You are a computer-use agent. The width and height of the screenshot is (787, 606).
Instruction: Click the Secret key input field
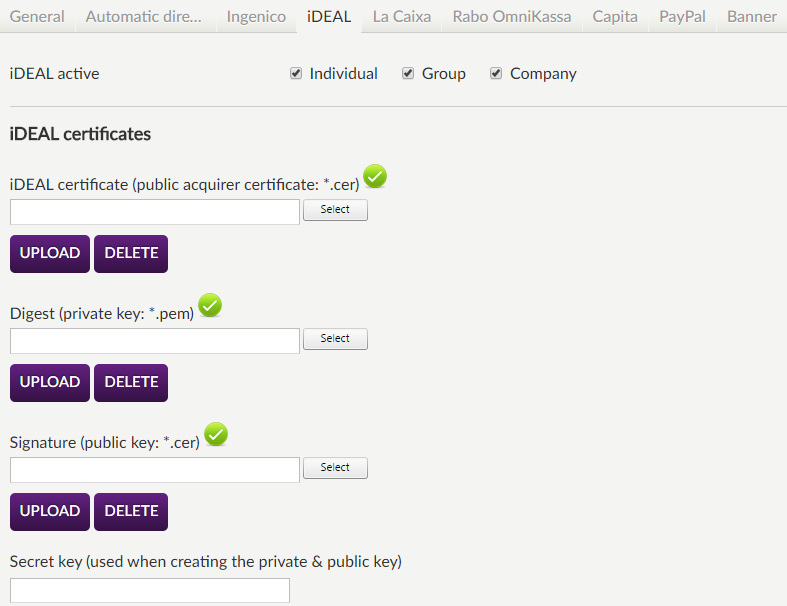(x=150, y=591)
